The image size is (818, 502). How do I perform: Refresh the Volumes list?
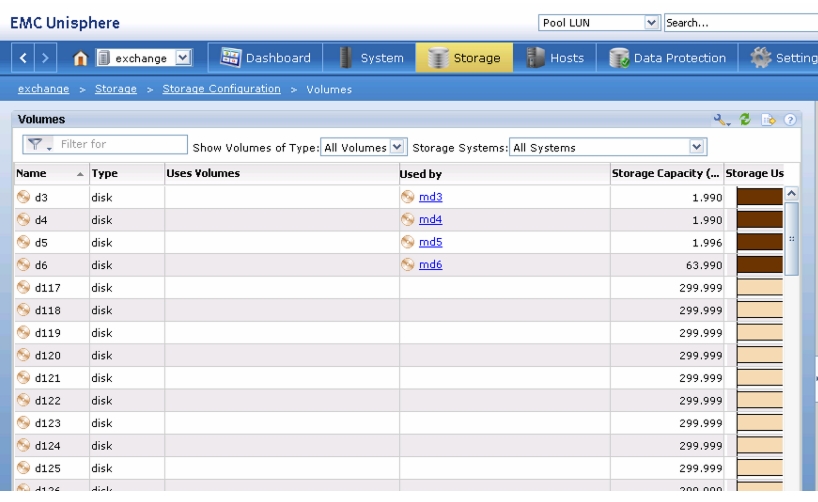click(x=745, y=119)
